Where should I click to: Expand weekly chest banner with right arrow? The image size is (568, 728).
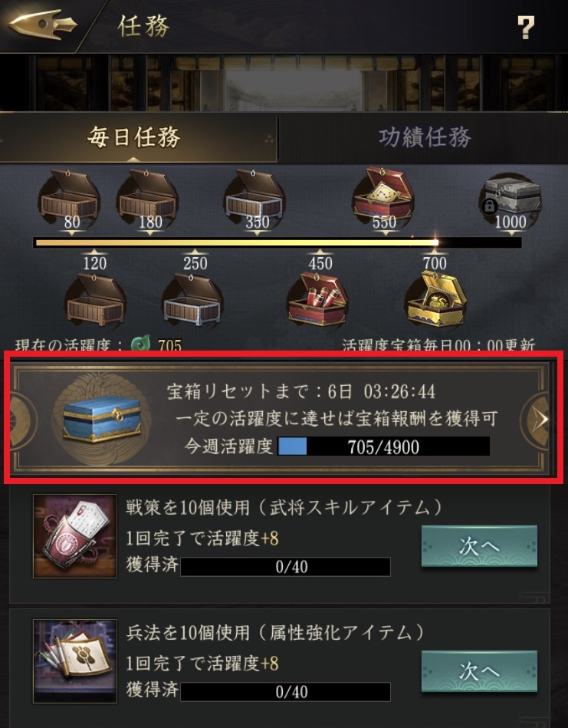(536, 419)
